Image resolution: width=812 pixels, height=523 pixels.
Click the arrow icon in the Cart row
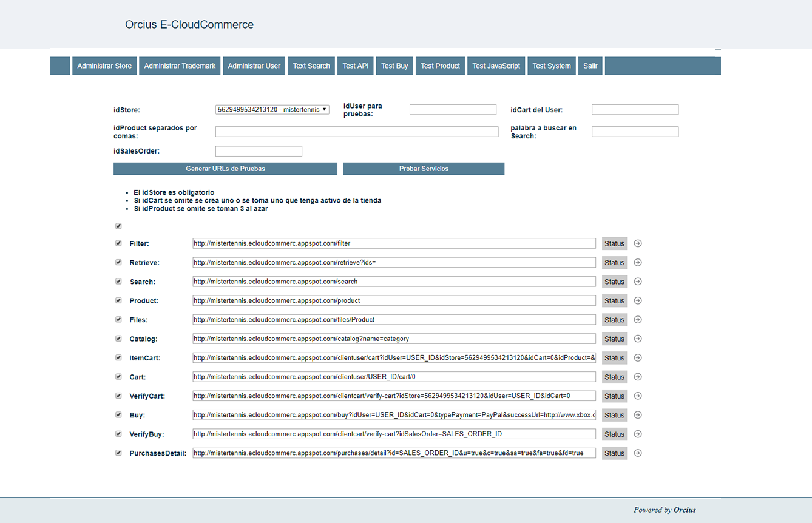(x=638, y=377)
